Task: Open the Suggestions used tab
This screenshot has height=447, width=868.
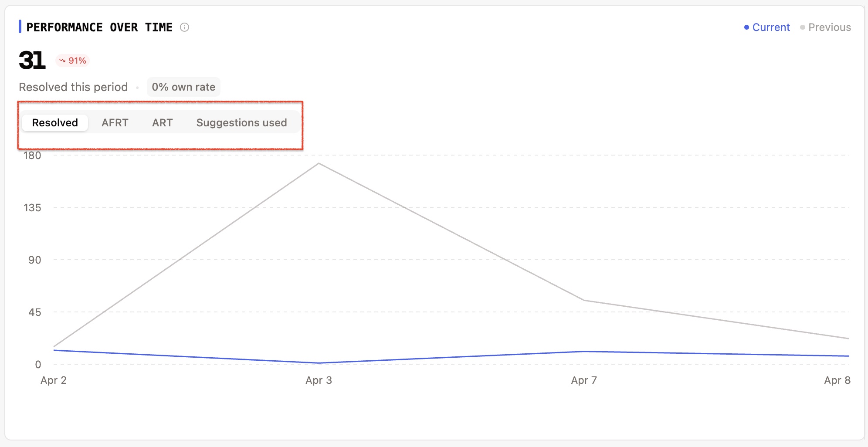Action: tap(241, 123)
